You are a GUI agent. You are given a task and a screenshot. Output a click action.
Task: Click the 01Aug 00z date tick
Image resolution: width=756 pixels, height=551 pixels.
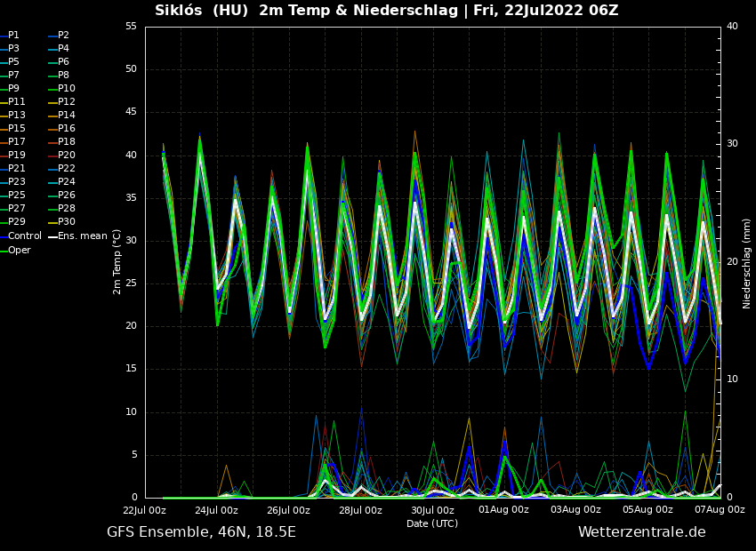coord(504,510)
